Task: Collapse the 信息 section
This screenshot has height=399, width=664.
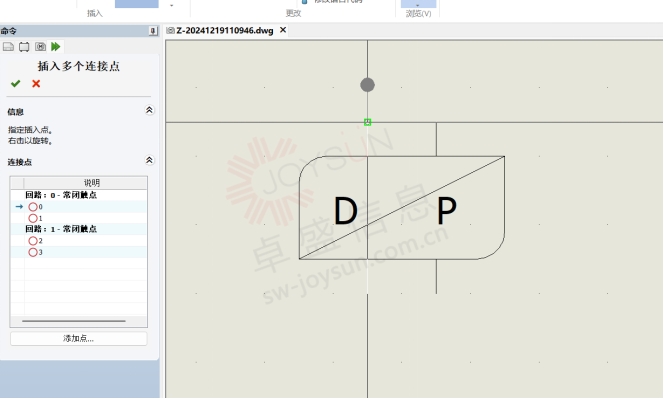Action: click(x=149, y=110)
